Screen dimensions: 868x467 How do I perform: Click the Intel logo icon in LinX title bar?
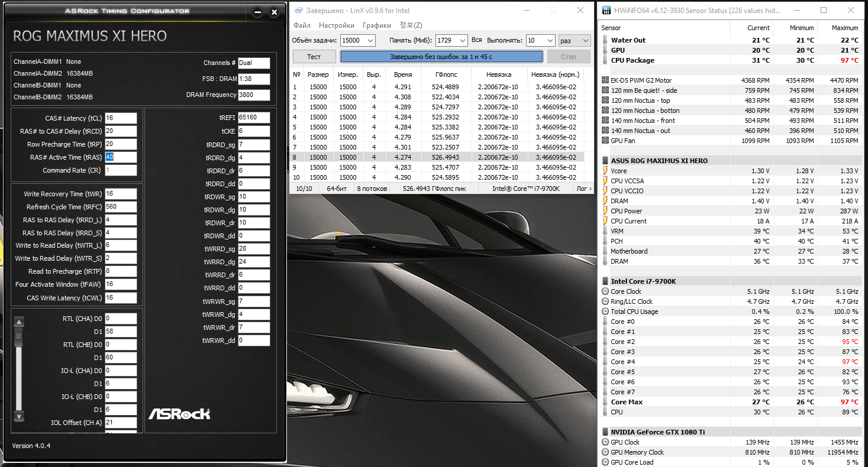coord(299,11)
